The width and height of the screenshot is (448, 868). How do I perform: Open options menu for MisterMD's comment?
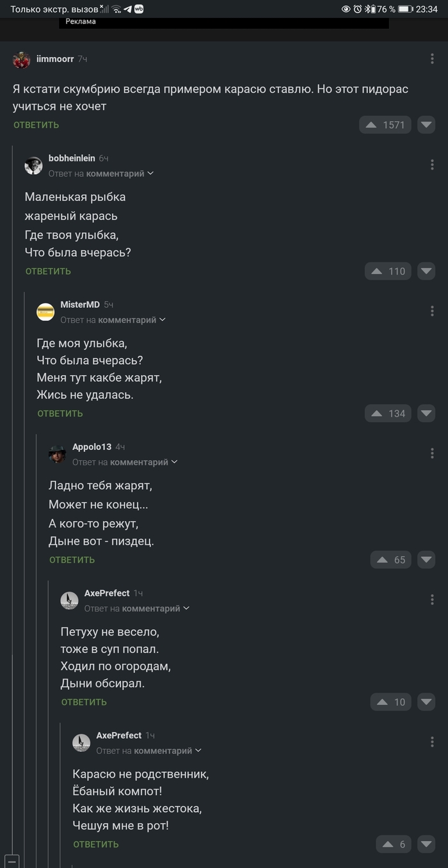click(433, 311)
